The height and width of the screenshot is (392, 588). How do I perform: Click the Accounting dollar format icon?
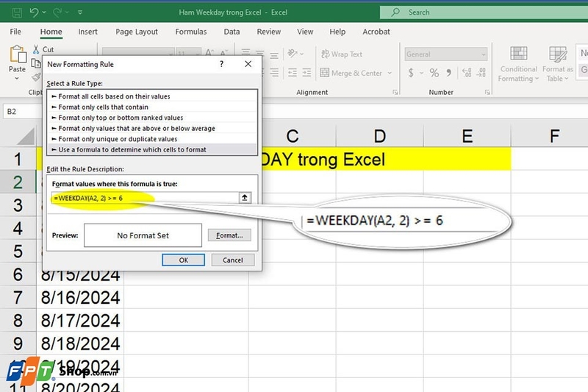click(412, 73)
